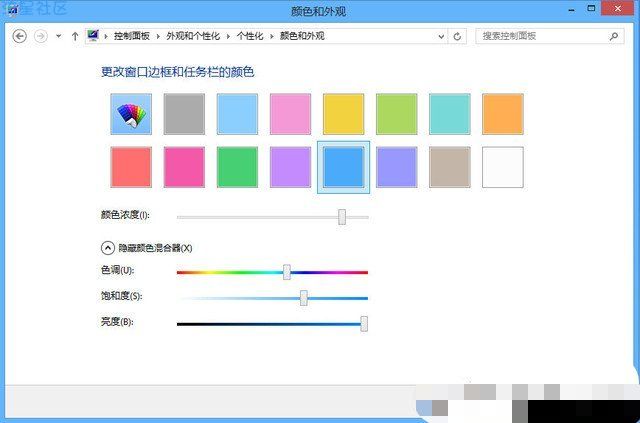Screen dimensions: 640x423
Task: Open 外观和个性化 breadcrumb
Action: click(193, 36)
